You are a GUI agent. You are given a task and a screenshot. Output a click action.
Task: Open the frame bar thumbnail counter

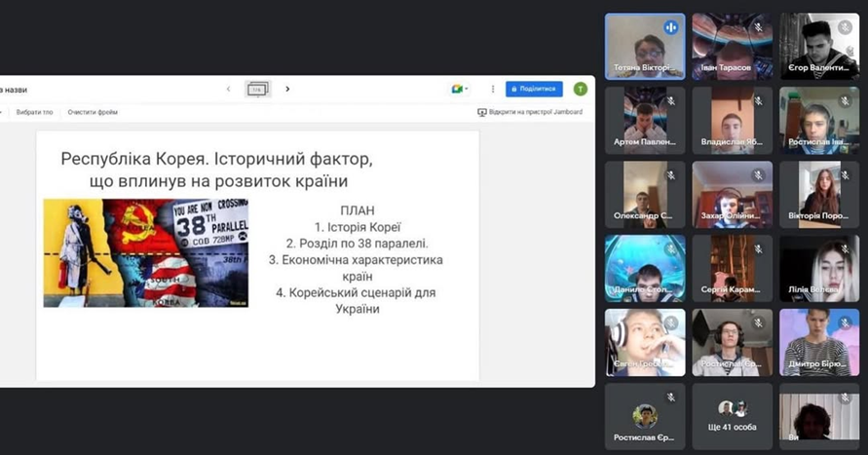[x=257, y=89]
